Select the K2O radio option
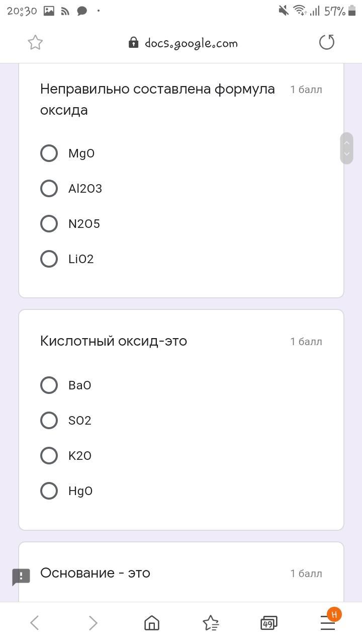This screenshot has width=362, height=644. (49, 456)
